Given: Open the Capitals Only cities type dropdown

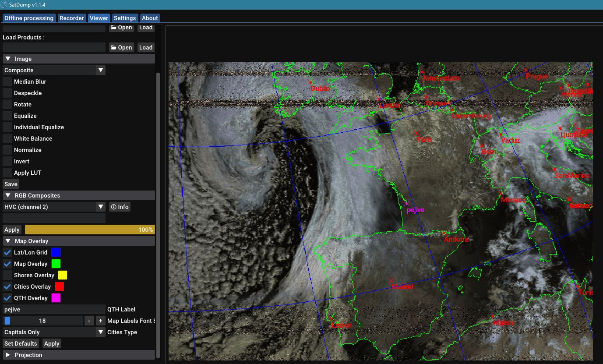Looking at the screenshot, I should [x=54, y=332].
